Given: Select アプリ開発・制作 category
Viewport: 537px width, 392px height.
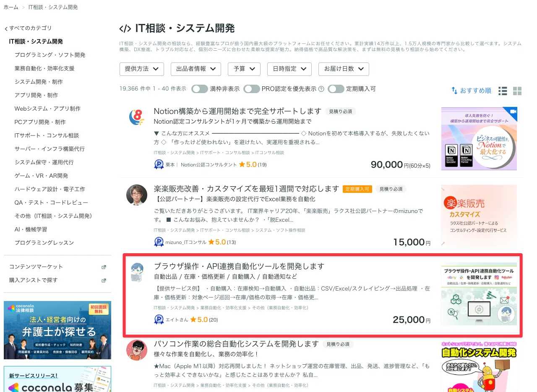Looking at the screenshot, I should tap(36, 95).
